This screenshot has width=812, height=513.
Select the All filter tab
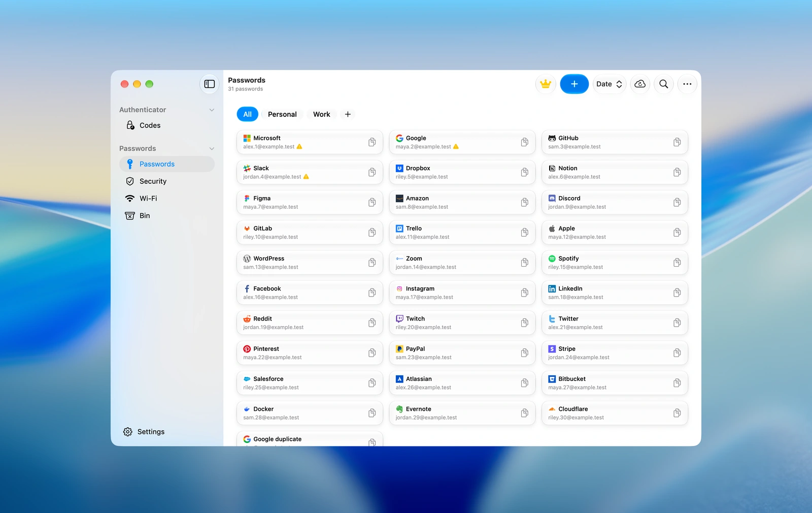pos(247,114)
